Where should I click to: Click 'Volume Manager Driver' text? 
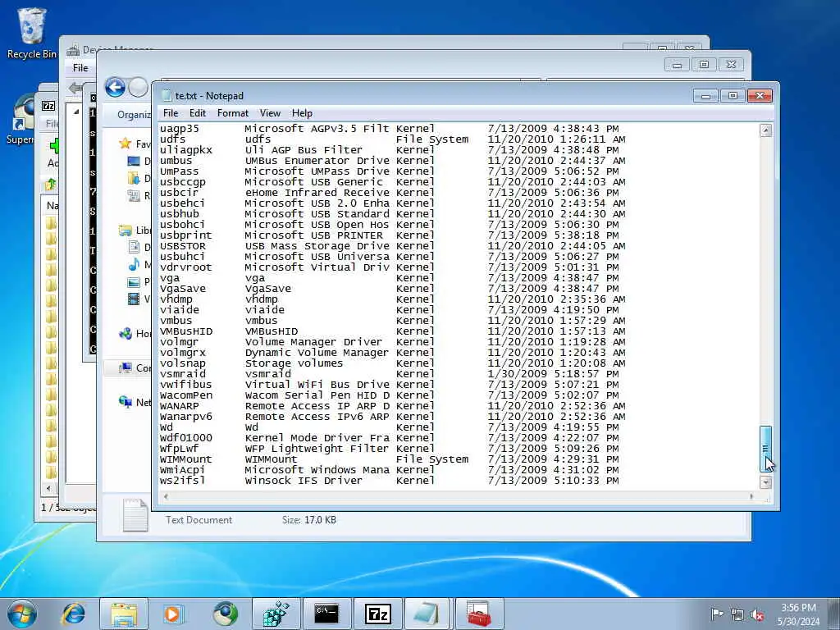(x=313, y=342)
